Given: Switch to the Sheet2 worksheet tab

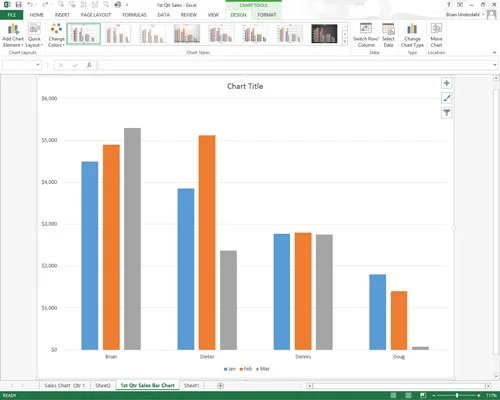Looking at the screenshot, I should pos(103,385).
